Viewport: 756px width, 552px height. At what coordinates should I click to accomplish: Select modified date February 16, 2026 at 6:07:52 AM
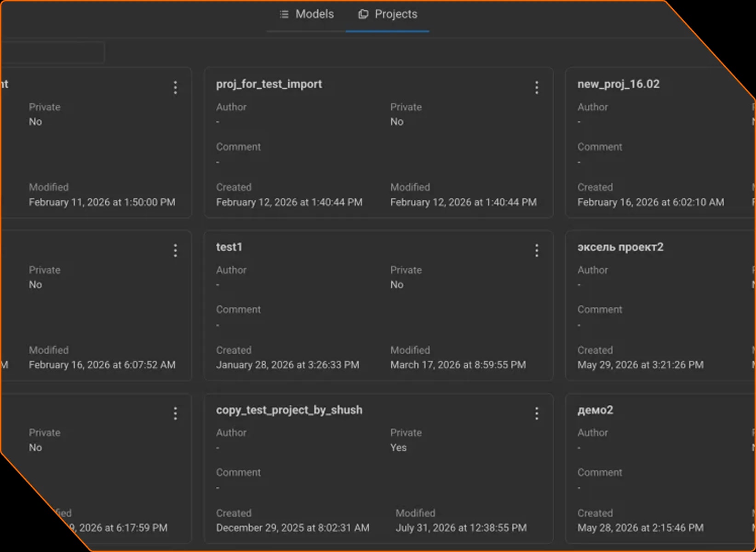102,365
